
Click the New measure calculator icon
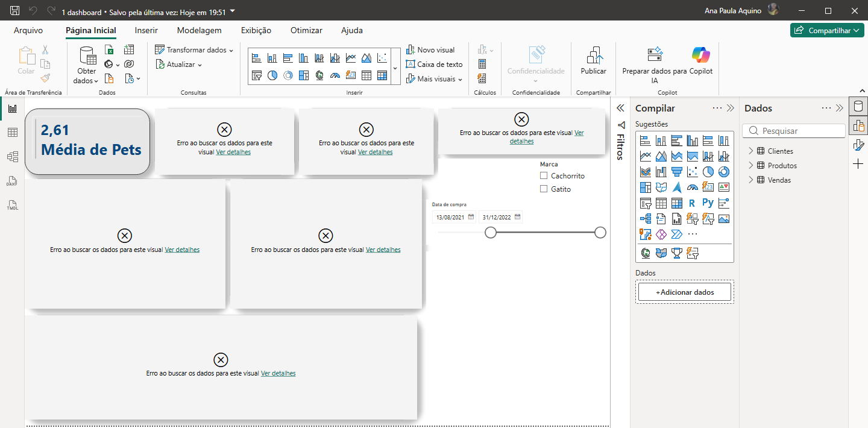pyautogui.click(x=482, y=64)
